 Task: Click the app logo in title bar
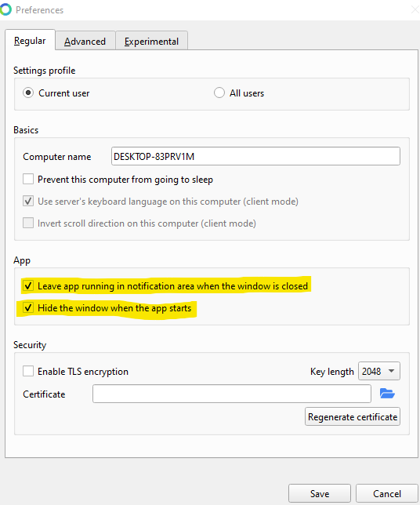[5, 9]
